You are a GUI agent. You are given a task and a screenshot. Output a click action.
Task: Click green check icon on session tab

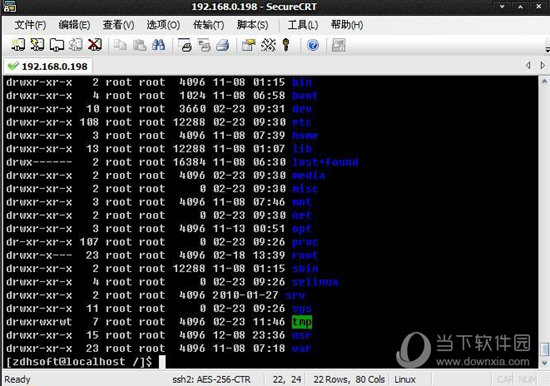coord(13,66)
